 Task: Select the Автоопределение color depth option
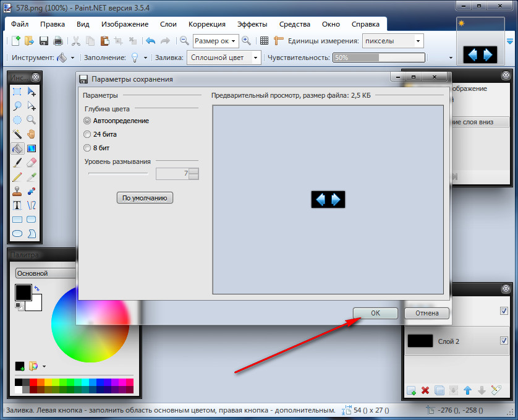[x=87, y=121]
